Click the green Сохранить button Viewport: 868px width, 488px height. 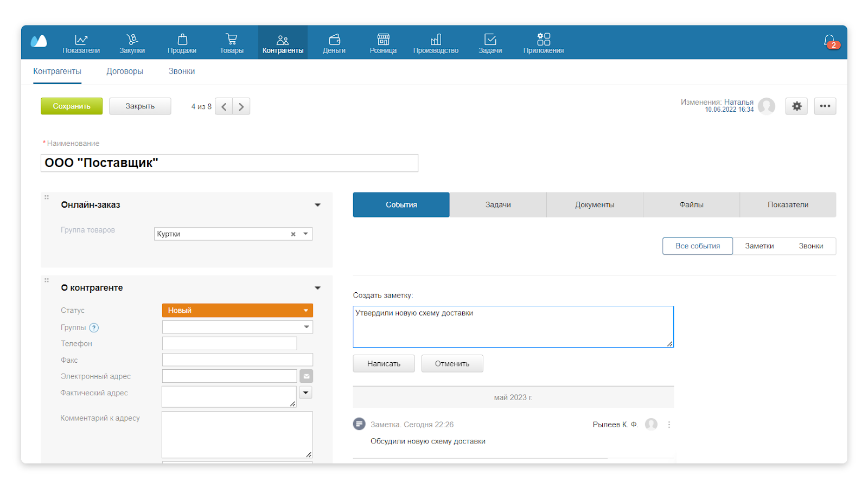72,106
